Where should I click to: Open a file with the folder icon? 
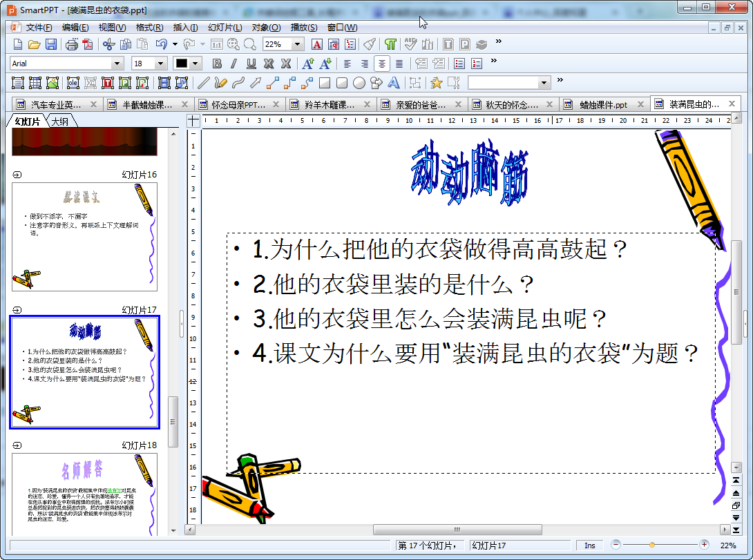[x=34, y=45]
